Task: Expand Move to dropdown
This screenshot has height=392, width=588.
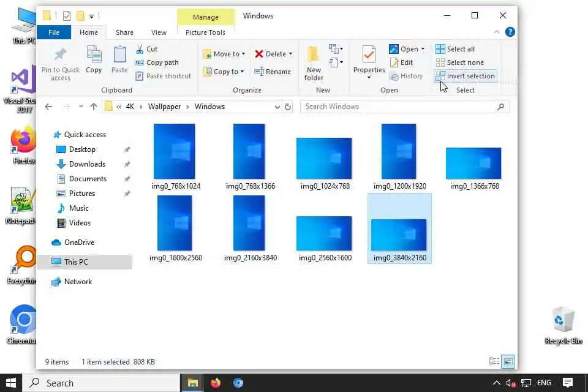Action: coord(243,54)
